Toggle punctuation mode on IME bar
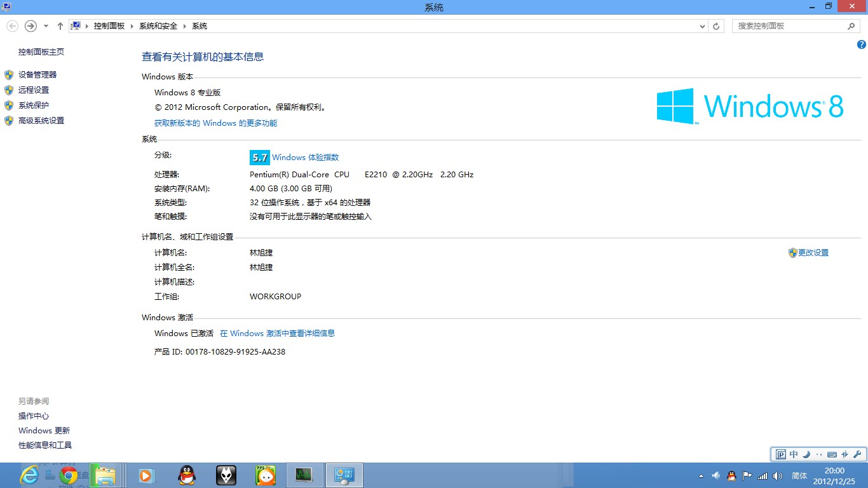Image resolution: width=868 pixels, height=488 pixels. [819, 455]
